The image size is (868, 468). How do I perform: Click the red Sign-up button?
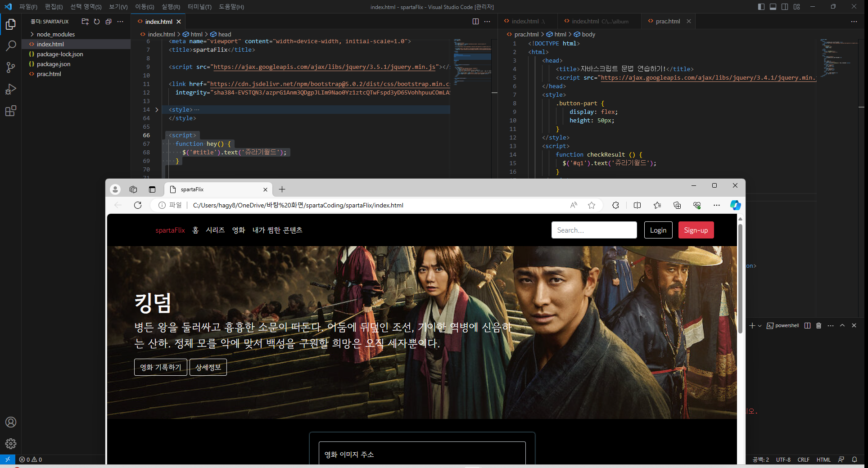tap(696, 230)
